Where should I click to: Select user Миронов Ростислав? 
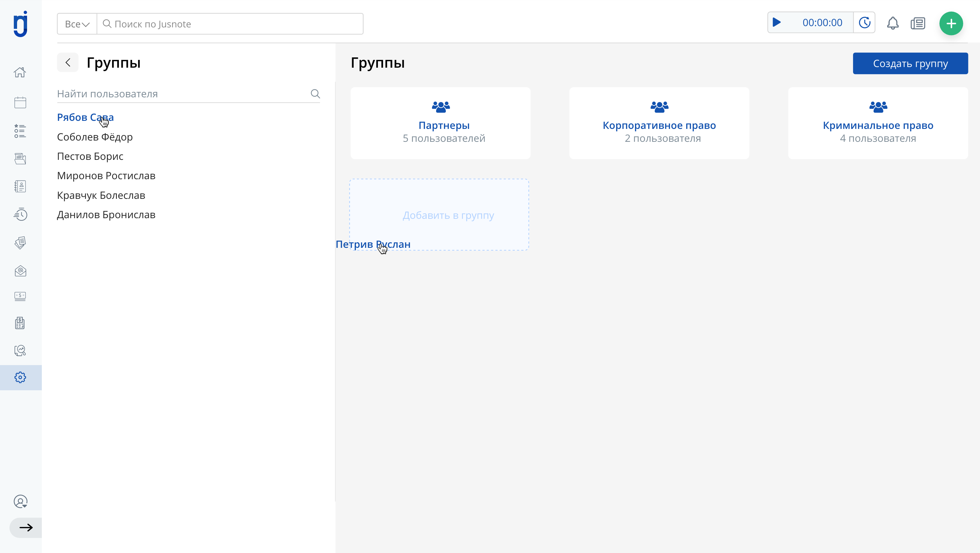coord(106,176)
